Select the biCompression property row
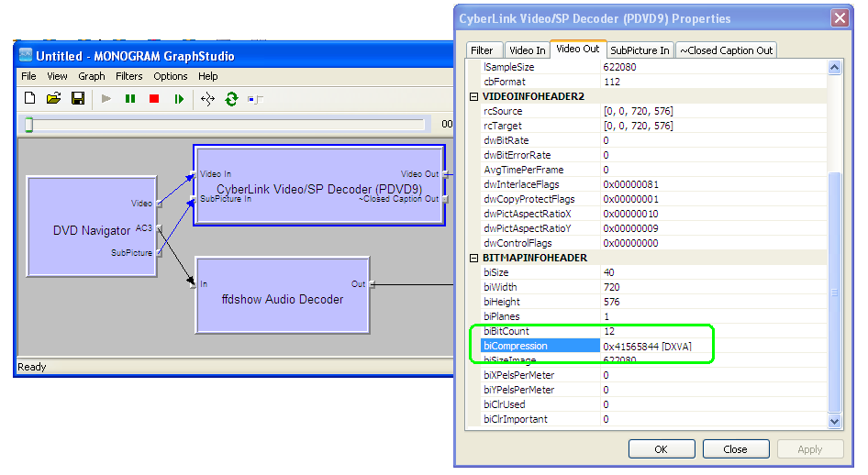The height and width of the screenshot is (475, 868). point(653,346)
